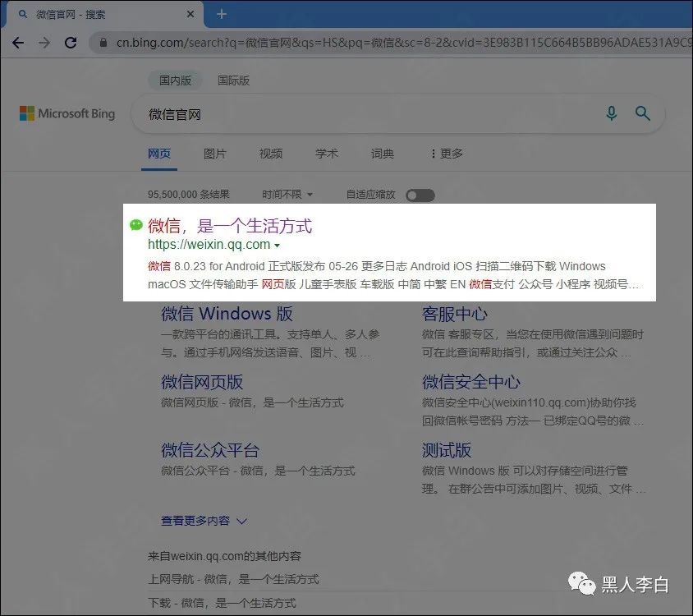The image size is (693, 616).
Task: Click the browser forward arrow
Action: tap(44, 43)
